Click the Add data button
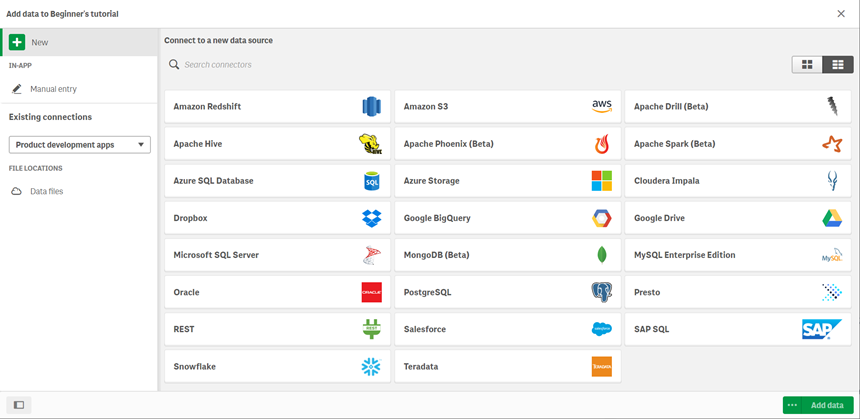 [x=827, y=405]
